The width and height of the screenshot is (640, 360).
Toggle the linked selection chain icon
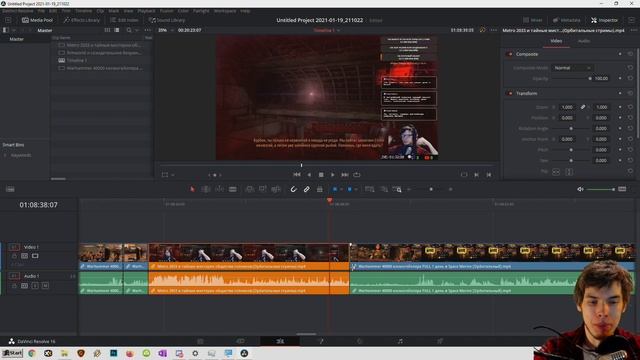307,189
